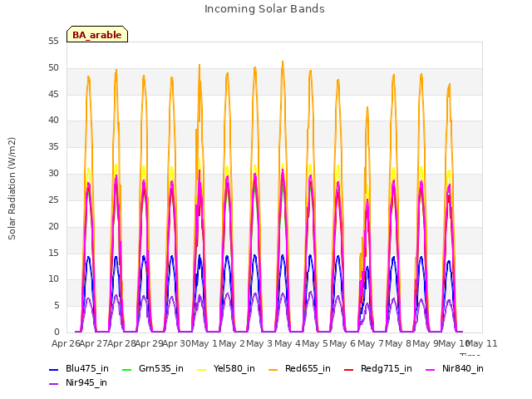Screen dimensions: 532x399
Task: Toggle the Nir945_in series label
Action: tap(86, 383)
